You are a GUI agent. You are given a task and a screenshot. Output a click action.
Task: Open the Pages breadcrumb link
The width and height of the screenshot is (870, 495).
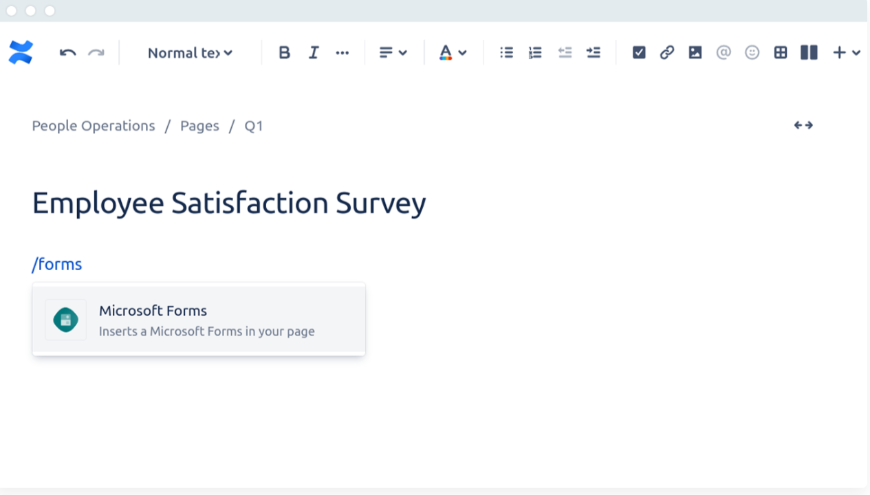pos(199,126)
